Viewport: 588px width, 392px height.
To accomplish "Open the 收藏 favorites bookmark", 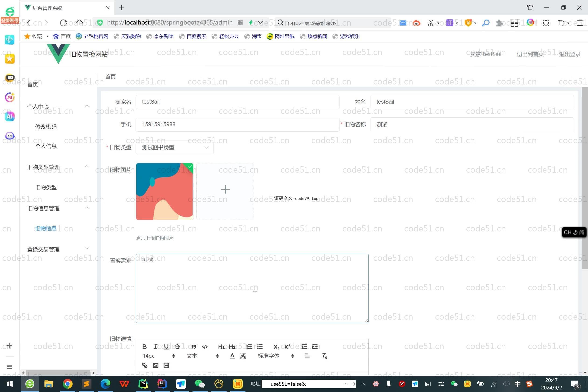I will click(x=33, y=36).
